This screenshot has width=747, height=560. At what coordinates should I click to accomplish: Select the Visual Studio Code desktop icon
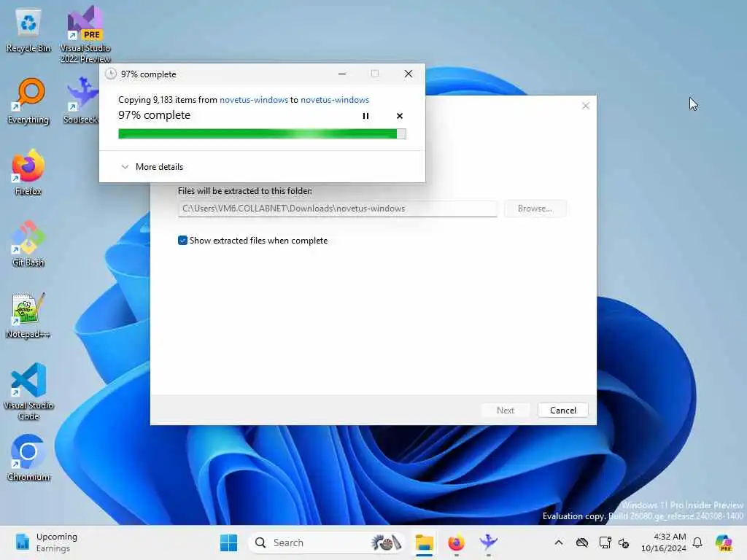pyautogui.click(x=28, y=392)
